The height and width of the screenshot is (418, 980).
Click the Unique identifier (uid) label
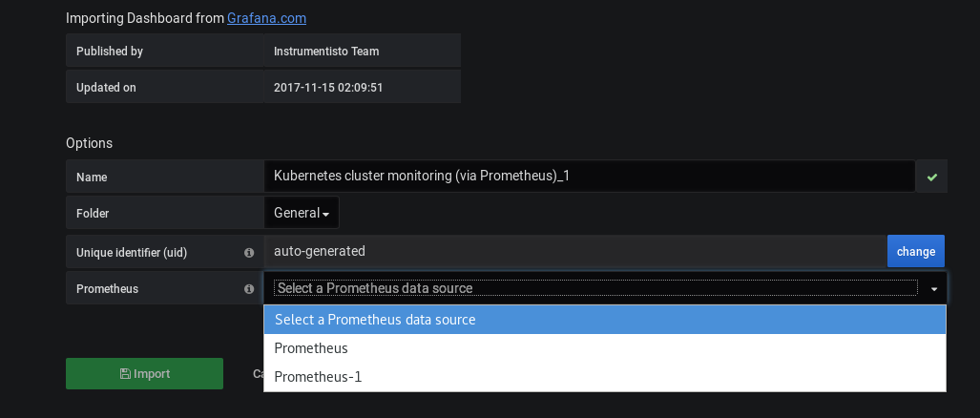click(x=132, y=253)
